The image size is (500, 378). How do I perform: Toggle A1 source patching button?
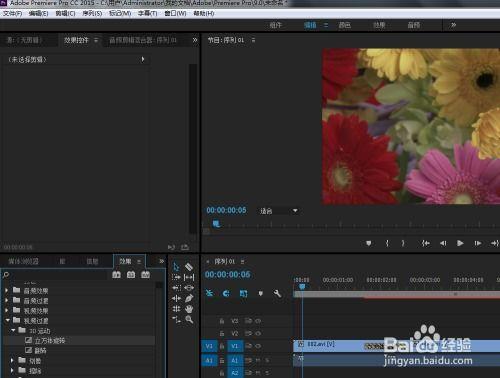click(x=209, y=360)
